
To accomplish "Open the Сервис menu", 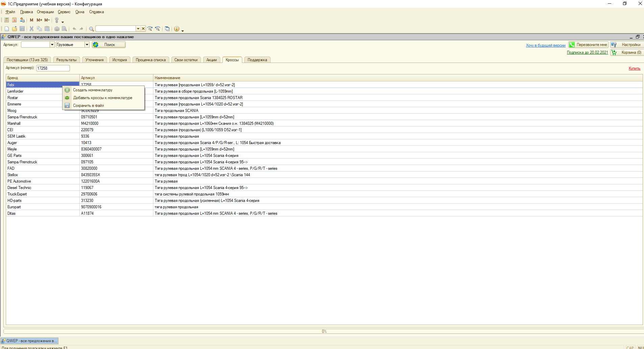I will (64, 12).
